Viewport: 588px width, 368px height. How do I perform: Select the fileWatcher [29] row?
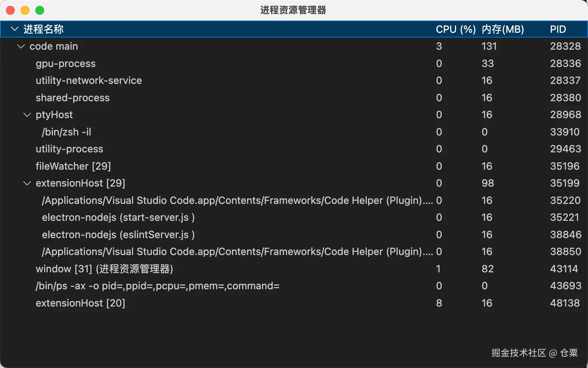click(294, 166)
